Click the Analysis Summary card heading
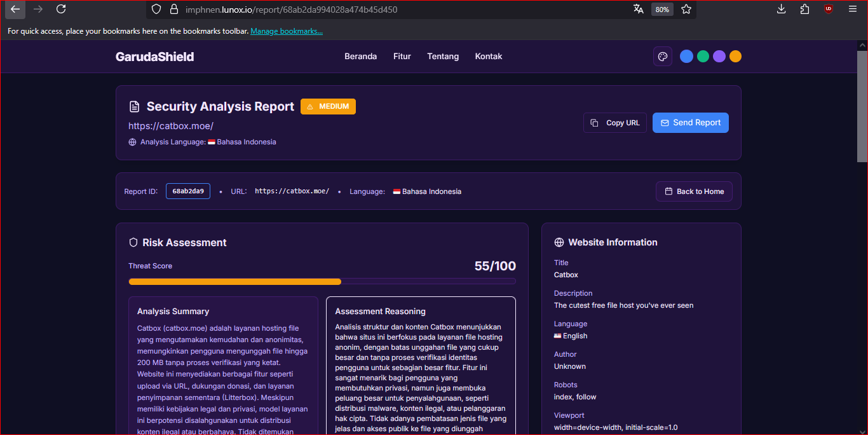This screenshot has height=435, width=868. [x=173, y=312]
